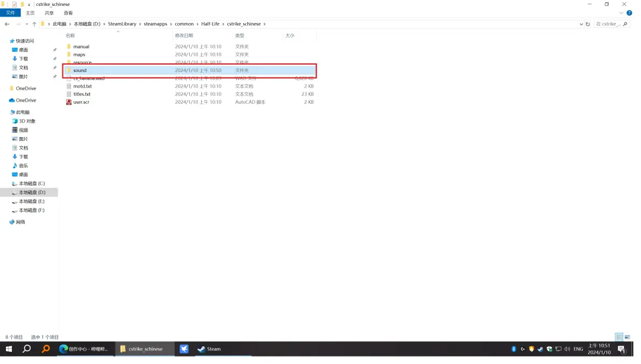Expand the ribbon with the chevron
Viewport: 641px width, 364px height.
tap(622, 13)
